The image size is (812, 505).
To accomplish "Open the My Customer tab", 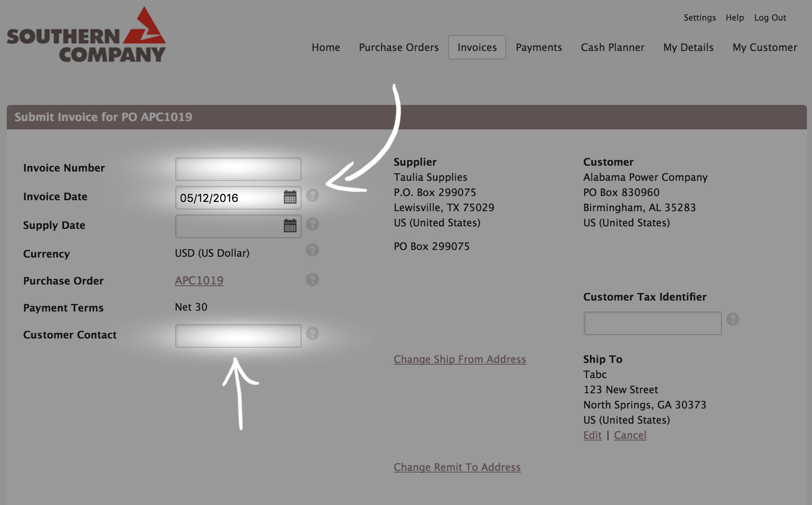I will [765, 47].
